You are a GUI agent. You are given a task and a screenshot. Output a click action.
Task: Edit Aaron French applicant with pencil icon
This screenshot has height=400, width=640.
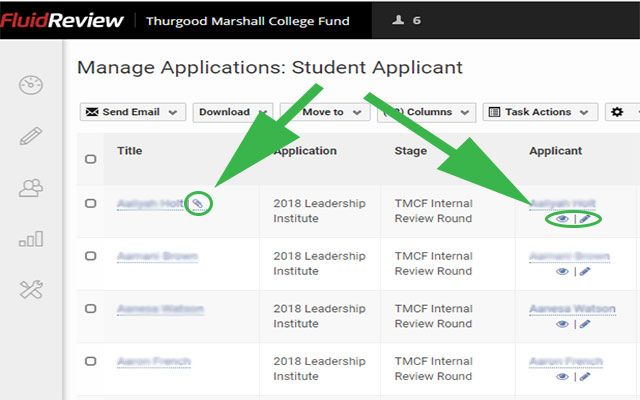585,376
